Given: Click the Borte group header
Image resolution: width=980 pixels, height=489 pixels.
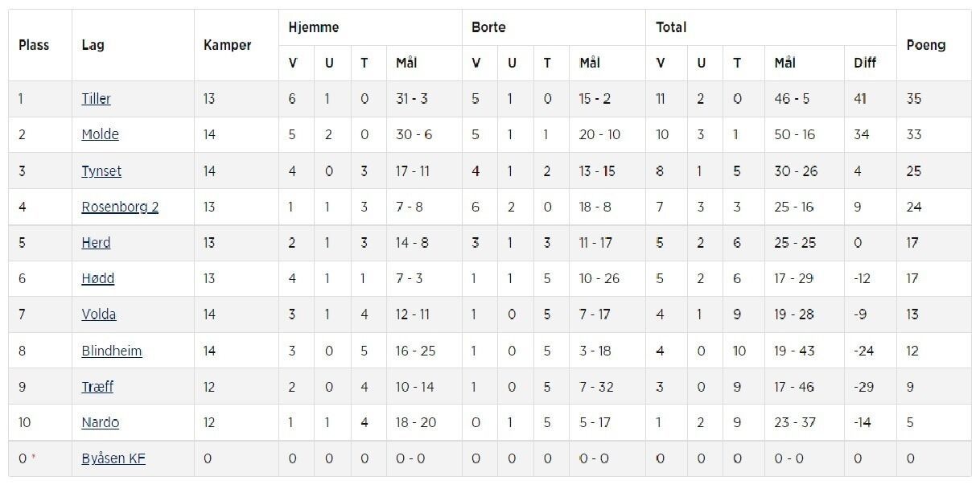Looking at the screenshot, I should point(488,27).
